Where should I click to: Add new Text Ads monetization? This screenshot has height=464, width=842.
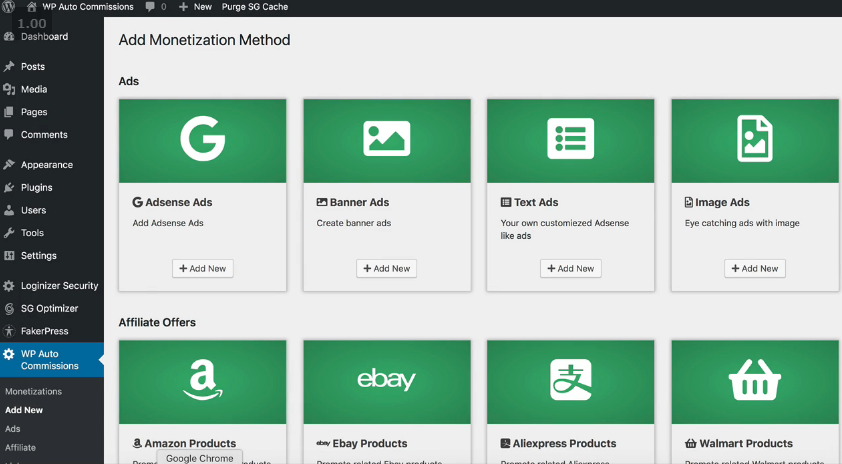pyautogui.click(x=570, y=269)
